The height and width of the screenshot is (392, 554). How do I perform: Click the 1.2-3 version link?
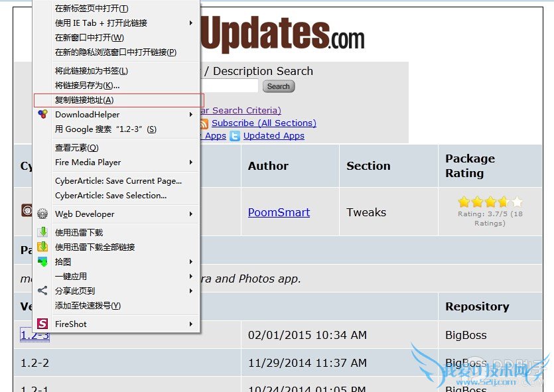tap(35, 335)
